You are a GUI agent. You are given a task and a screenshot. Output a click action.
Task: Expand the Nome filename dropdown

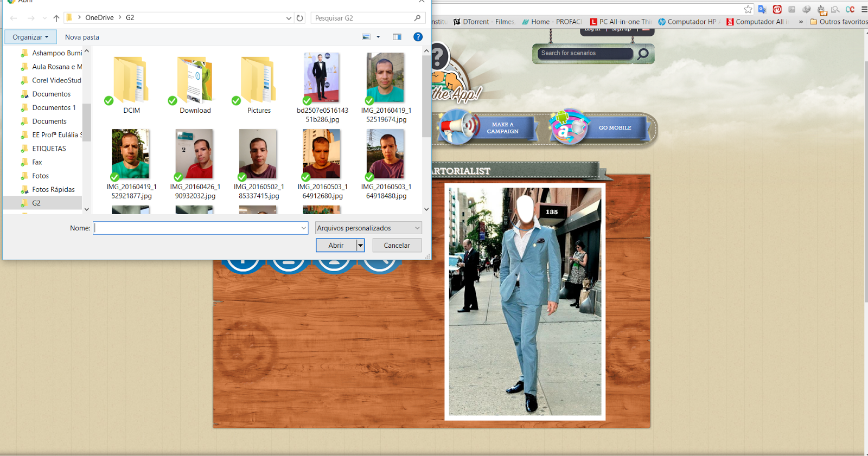pos(303,228)
